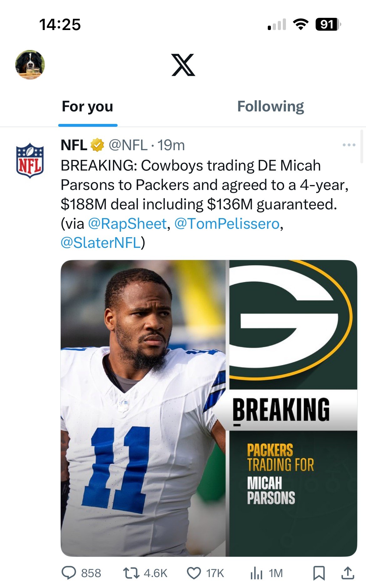Tap the NFL verified gold badge
Image resolution: width=366 pixels, height=588 pixels.
point(97,145)
